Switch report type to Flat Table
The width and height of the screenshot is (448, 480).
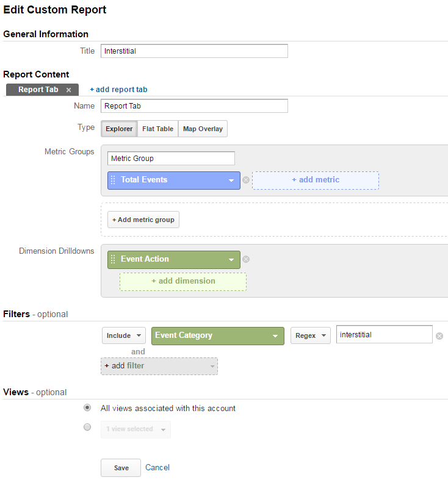158,129
